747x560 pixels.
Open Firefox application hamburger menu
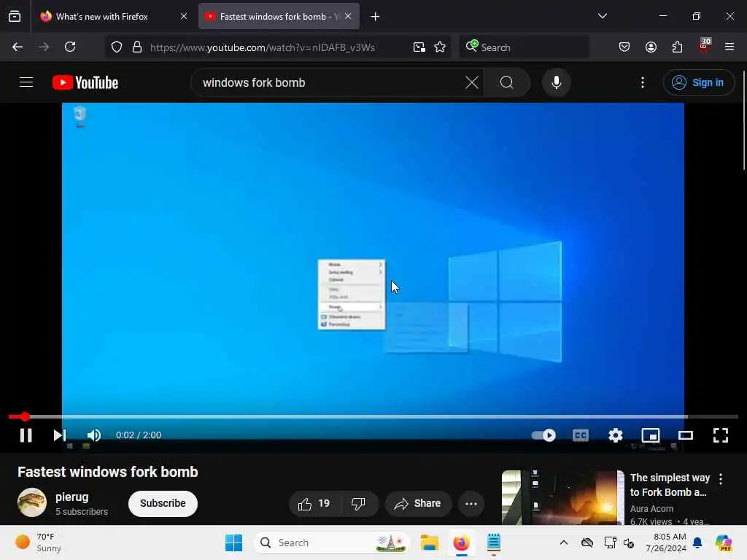click(x=729, y=47)
